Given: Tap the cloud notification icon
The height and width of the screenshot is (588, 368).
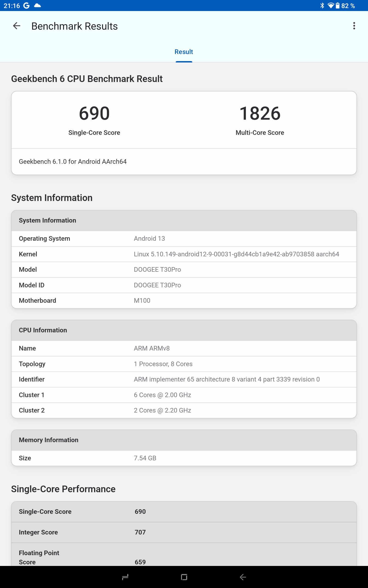Looking at the screenshot, I should coord(37,6).
